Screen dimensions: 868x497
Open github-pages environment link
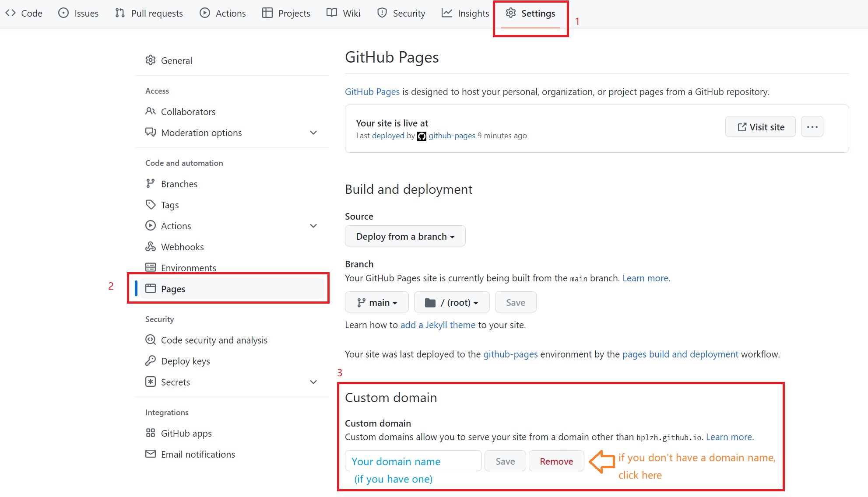[x=510, y=354]
